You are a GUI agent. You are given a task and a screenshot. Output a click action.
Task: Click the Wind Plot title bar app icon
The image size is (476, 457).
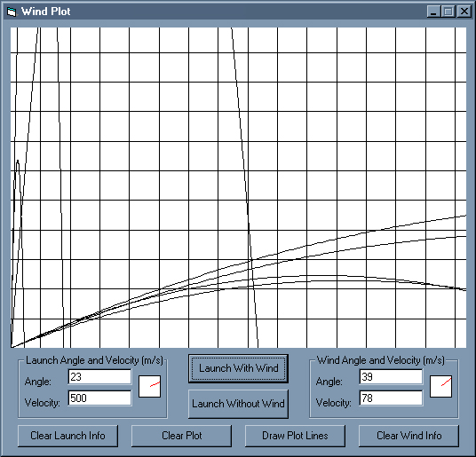(x=12, y=12)
